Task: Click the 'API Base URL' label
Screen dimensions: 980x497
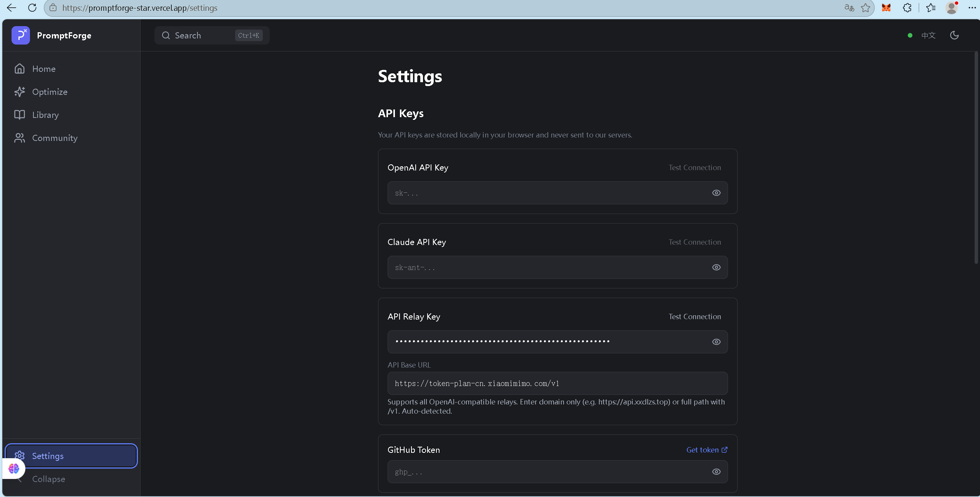Action: [x=409, y=365]
